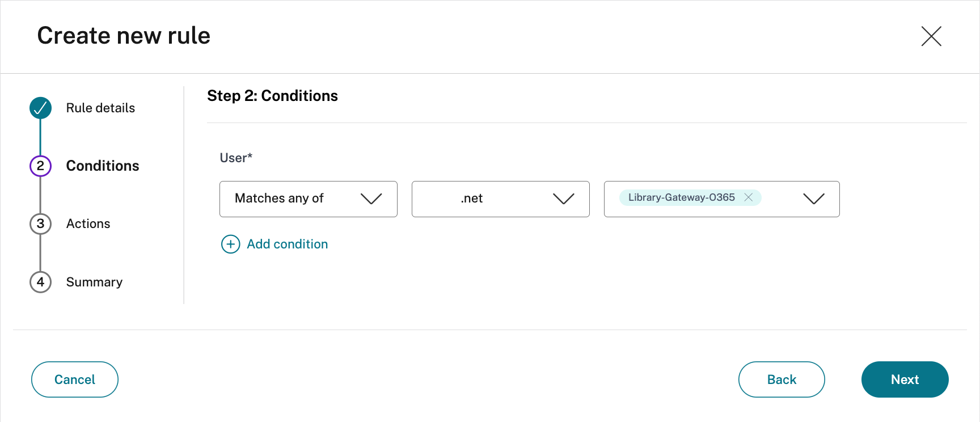Screen dimensions: 980x422
Task: Click the step 2 Conditions circle icon
Action: (40, 166)
